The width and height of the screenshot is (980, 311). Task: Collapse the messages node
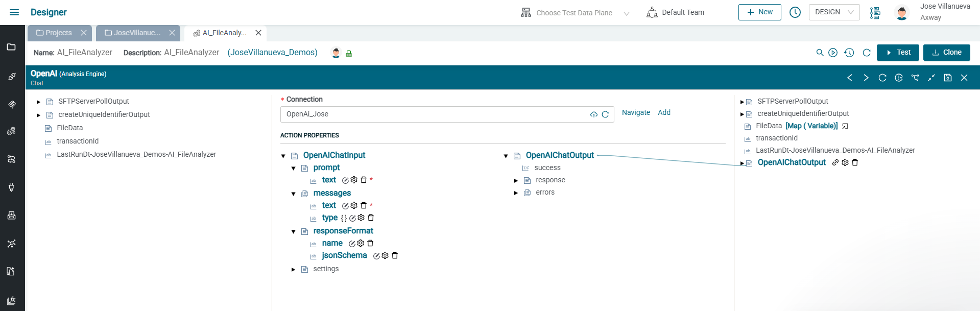[x=294, y=194]
